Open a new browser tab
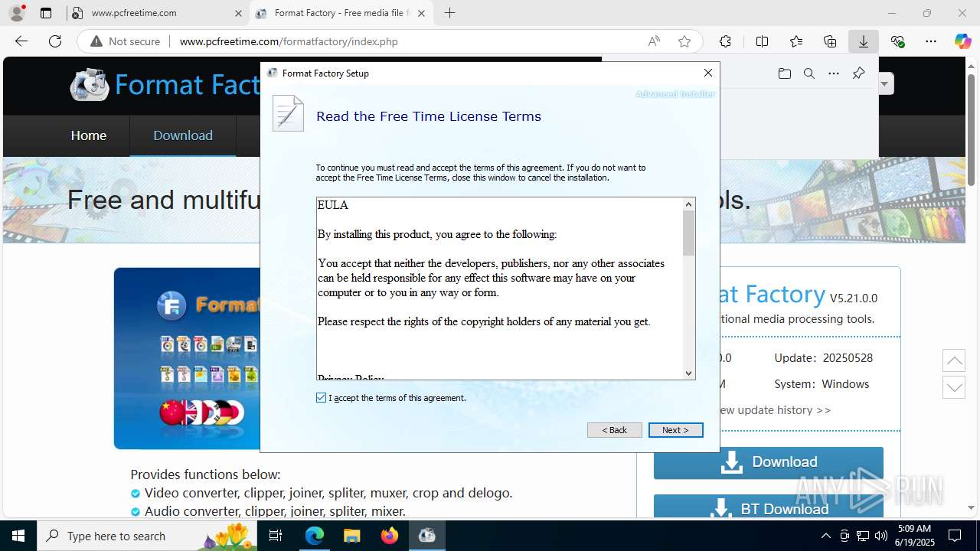Screen dimensions: 980x551 (449, 13)
